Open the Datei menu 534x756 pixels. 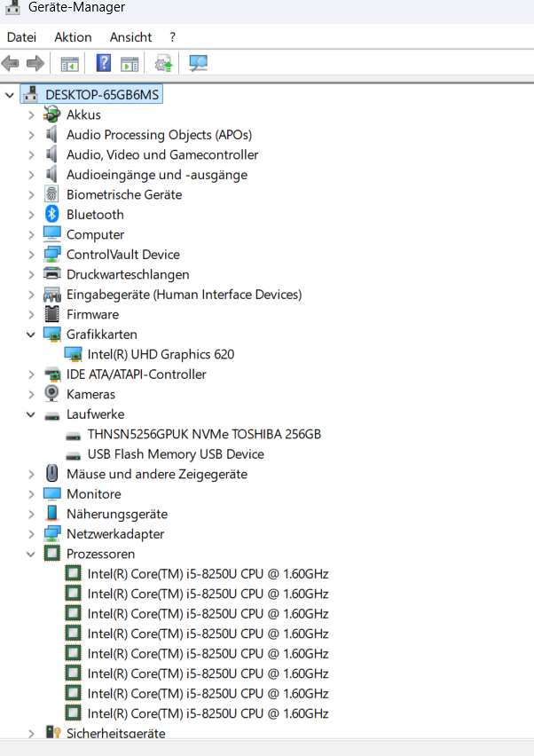click(21, 37)
